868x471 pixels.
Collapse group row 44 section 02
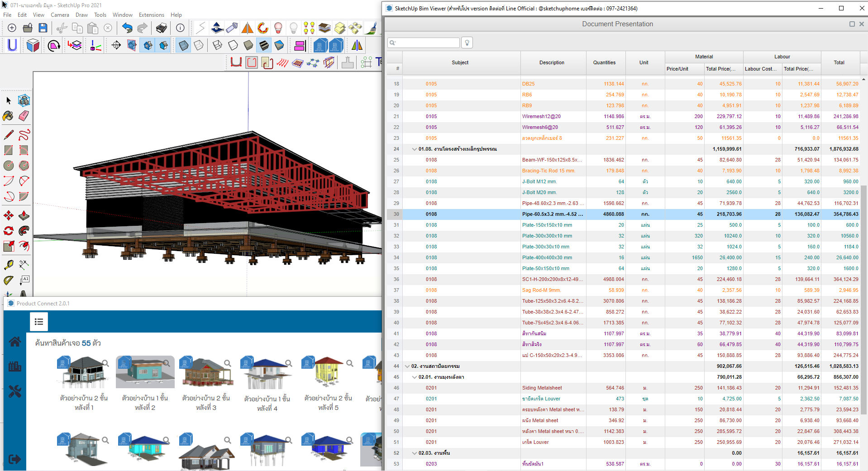pyautogui.click(x=407, y=366)
